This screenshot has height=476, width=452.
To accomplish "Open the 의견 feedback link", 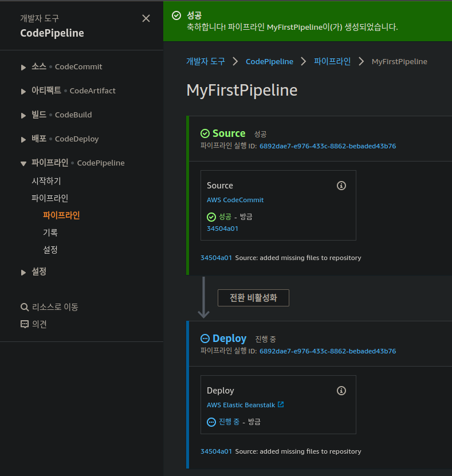I will click(39, 324).
